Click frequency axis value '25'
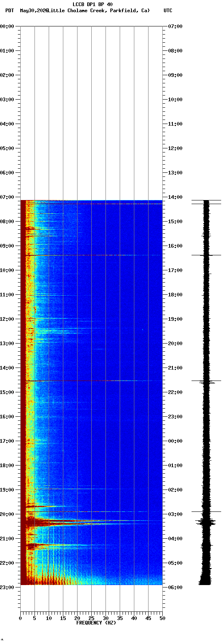The width and height of the screenshot is (224, 644). pos(91,618)
